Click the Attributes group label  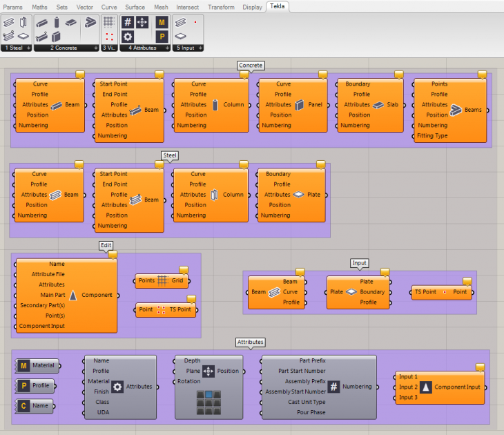251,342
